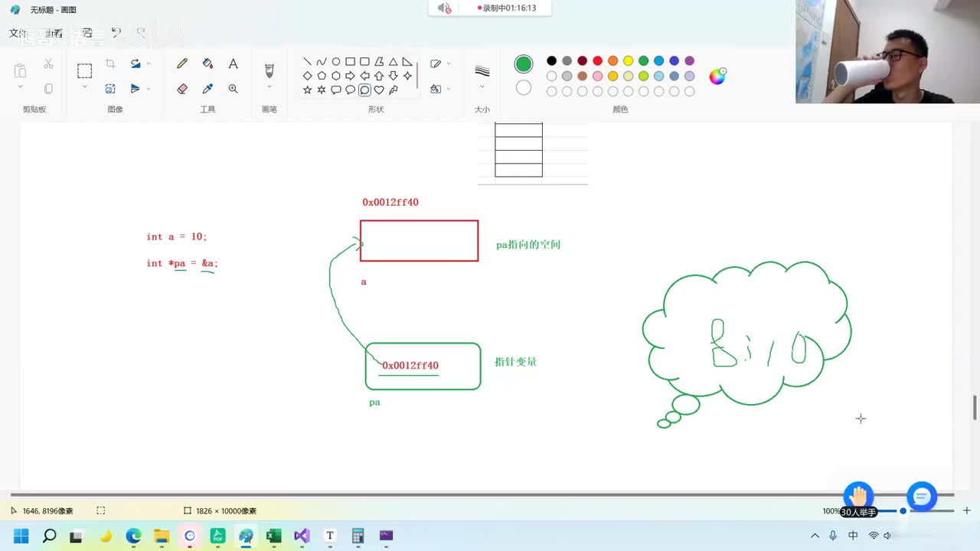This screenshot has height=551, width=980.
Task: Pick the Fill bucket tool
Action: (x=207, y=64)
